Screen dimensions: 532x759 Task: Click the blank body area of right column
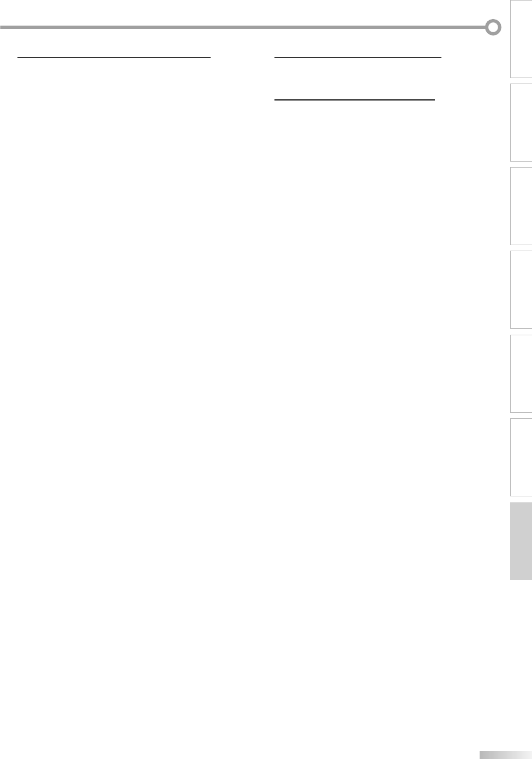(358, 410)
